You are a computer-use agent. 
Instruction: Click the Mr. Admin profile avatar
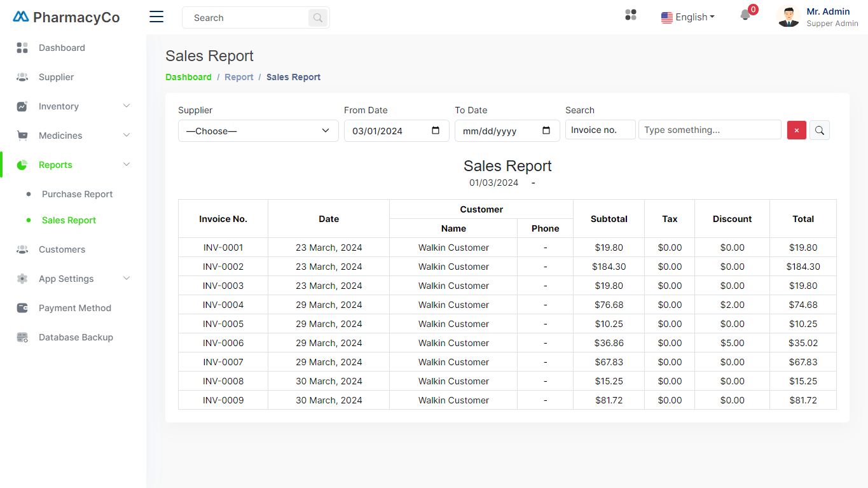(x=789, y=17)
